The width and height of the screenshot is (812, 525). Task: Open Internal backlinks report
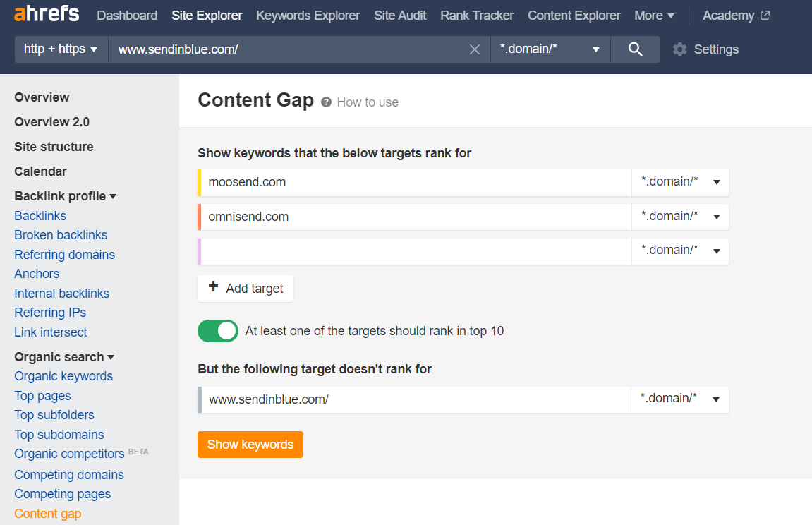61,294
